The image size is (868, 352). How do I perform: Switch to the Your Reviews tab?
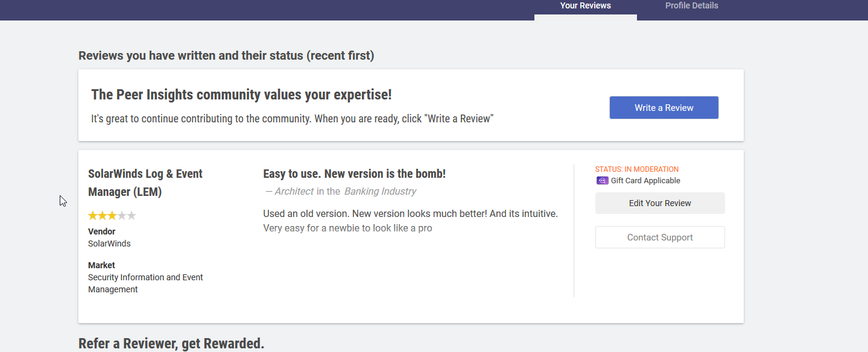coord(585,6)
